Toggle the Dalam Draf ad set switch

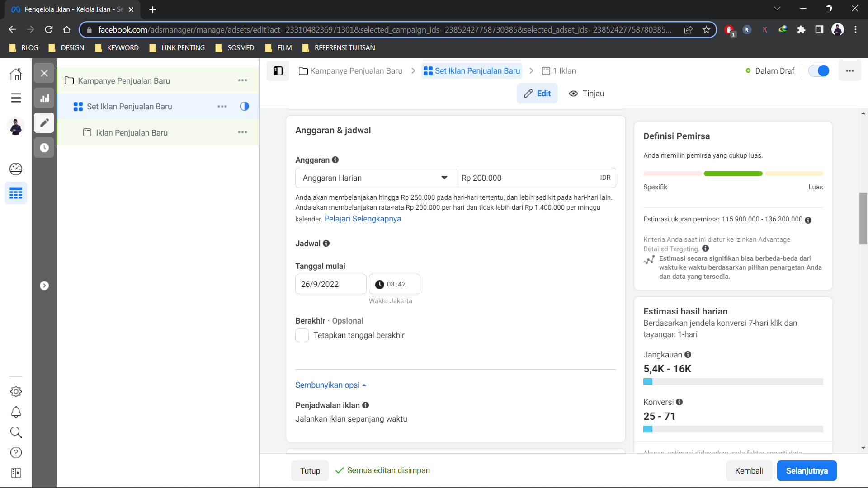coord(819,71)
